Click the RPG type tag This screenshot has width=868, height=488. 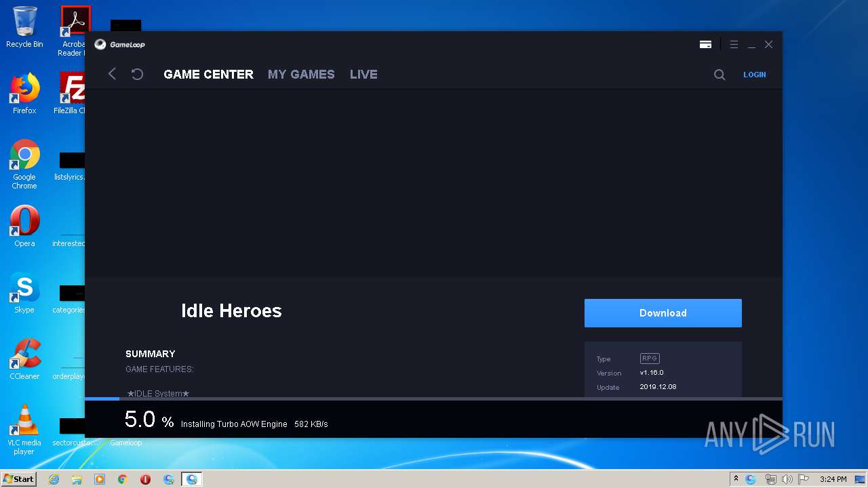coord(650,359)
